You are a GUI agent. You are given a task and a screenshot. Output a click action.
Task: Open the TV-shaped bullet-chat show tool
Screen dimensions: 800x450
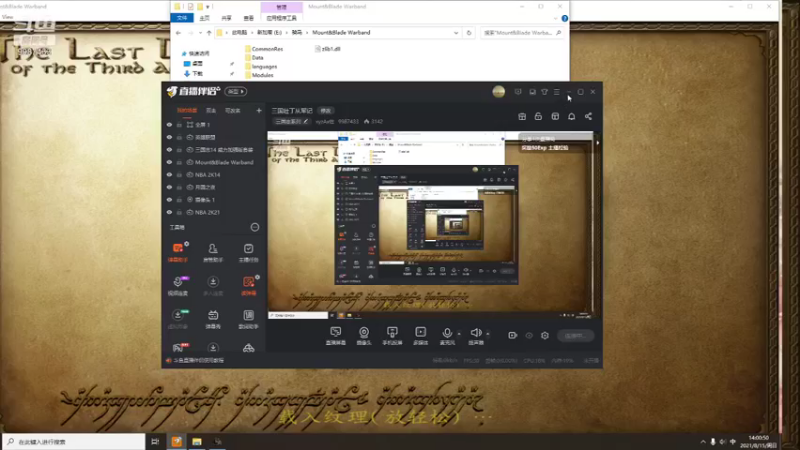coord(213,319)
